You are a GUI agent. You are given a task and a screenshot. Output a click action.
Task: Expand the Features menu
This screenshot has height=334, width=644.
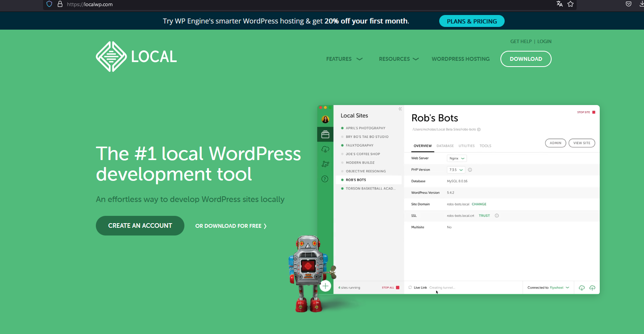[x=344, y=59]
